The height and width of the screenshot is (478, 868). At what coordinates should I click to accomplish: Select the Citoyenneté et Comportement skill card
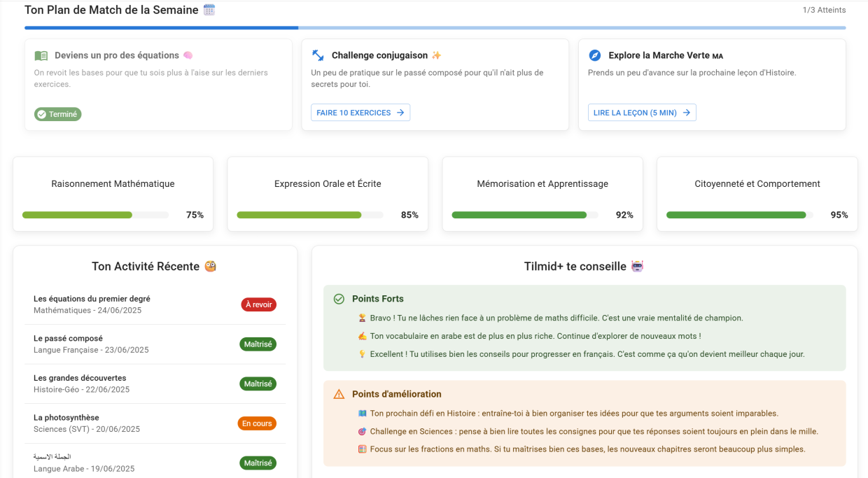[757, 194]
